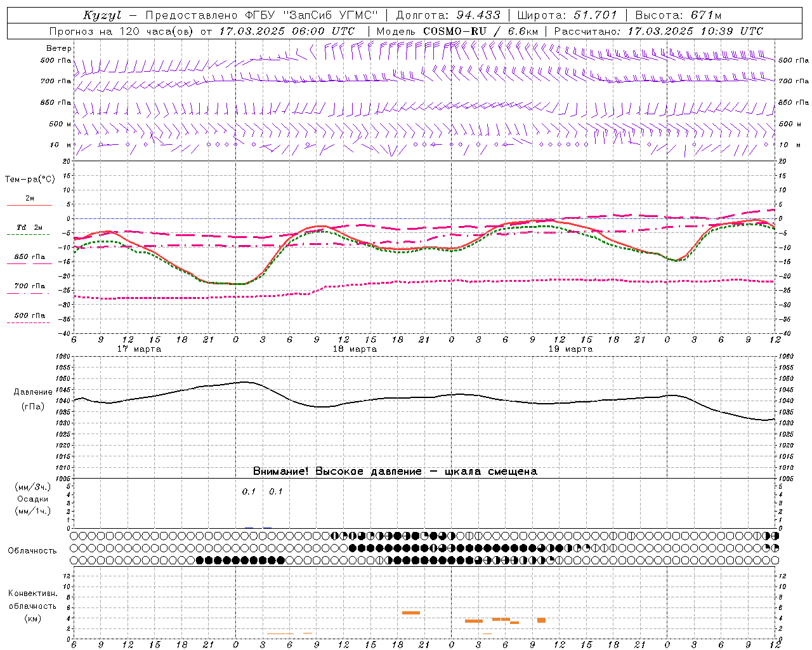Screen dimensions: 812x650
Task: Click the station name "Kyzyl" in the header
Action: [101, 15]
